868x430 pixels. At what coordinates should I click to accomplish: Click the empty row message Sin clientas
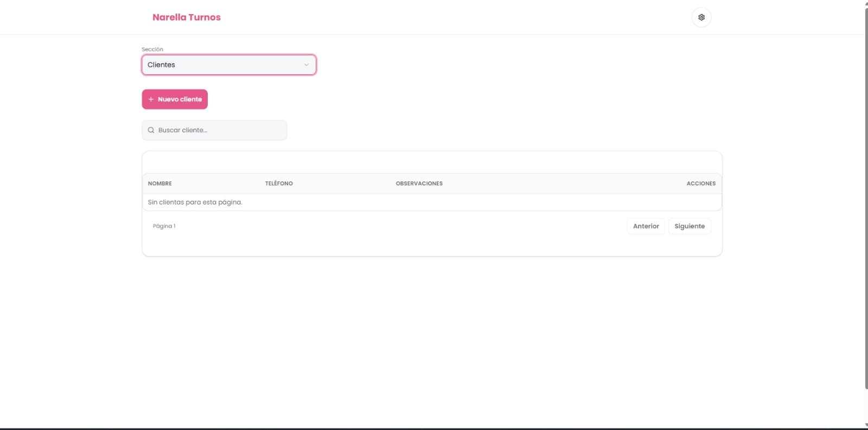[x=195, y=202]
